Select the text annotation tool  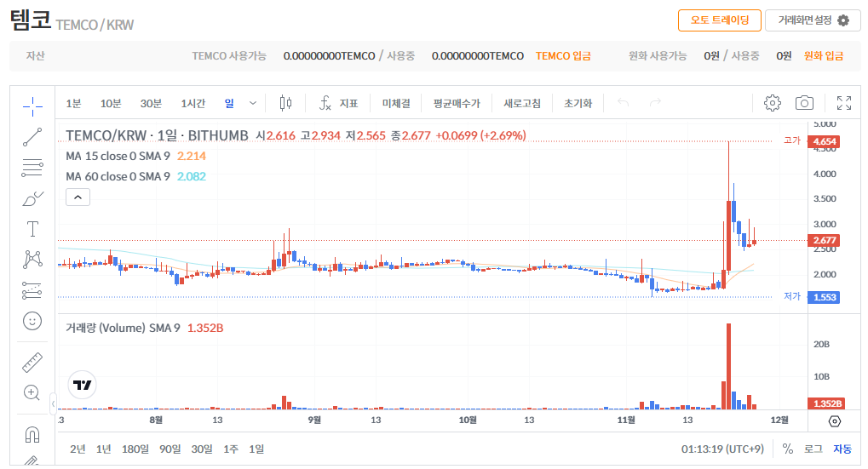pos(32,229)
